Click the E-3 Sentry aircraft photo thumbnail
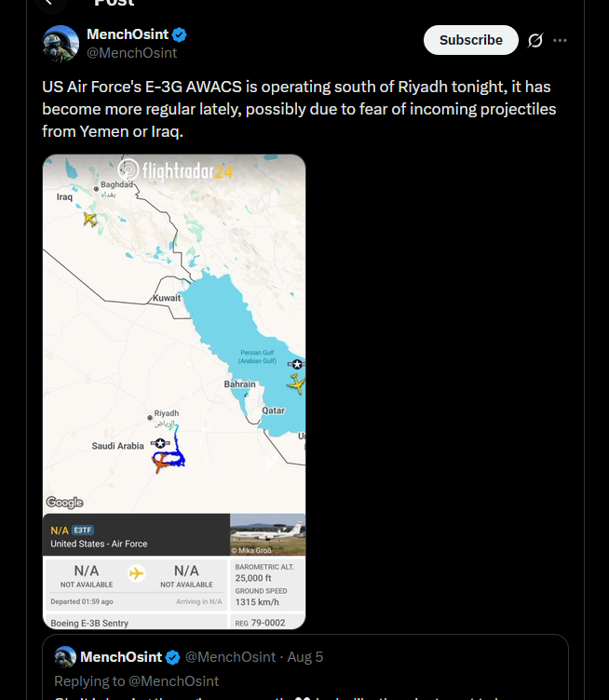This screenshot has height=700, width=609. coord(267,534)
